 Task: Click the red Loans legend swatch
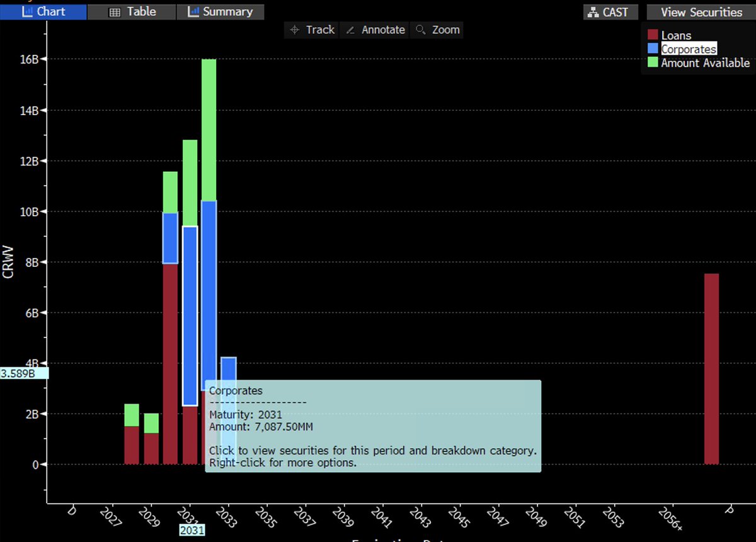(652, 35)
